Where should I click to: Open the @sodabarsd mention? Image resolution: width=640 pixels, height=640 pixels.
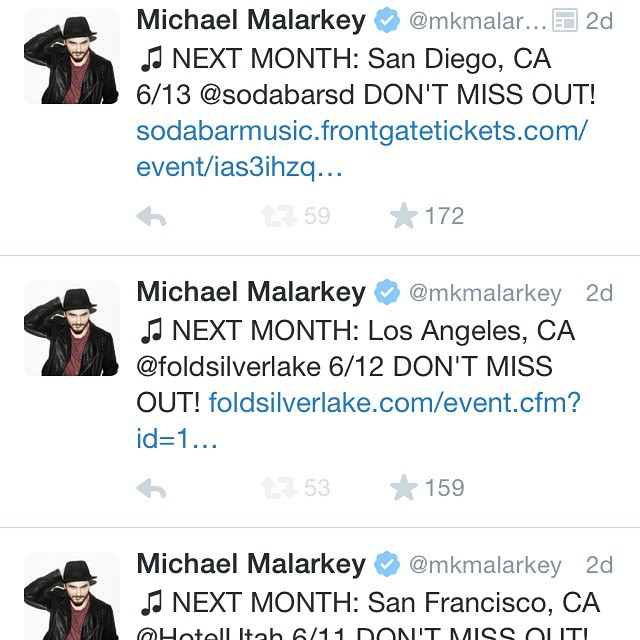point(277,95)
